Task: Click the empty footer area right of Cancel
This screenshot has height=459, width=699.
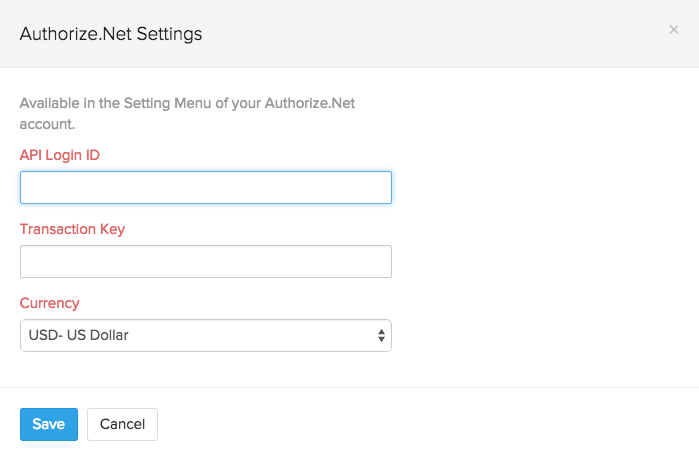Action: (420, 424)
